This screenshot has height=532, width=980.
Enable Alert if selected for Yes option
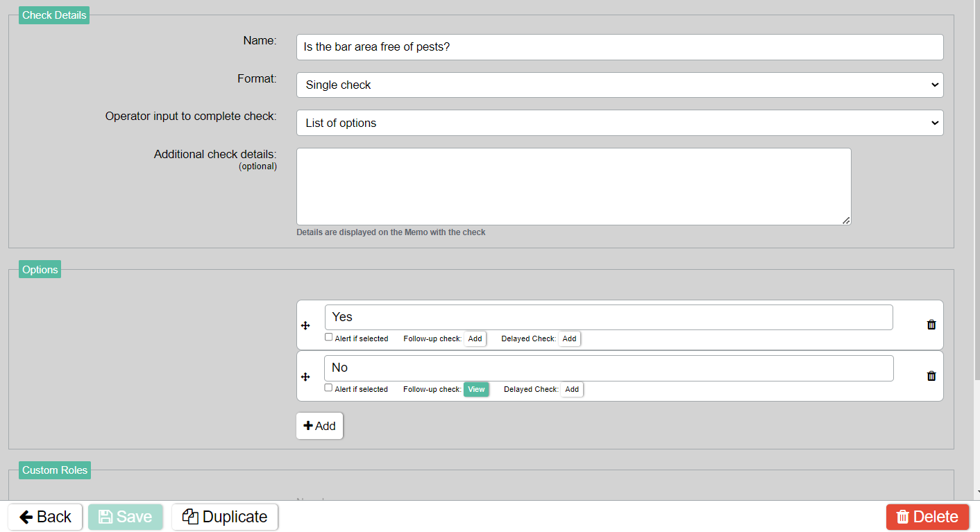(329, 338)
